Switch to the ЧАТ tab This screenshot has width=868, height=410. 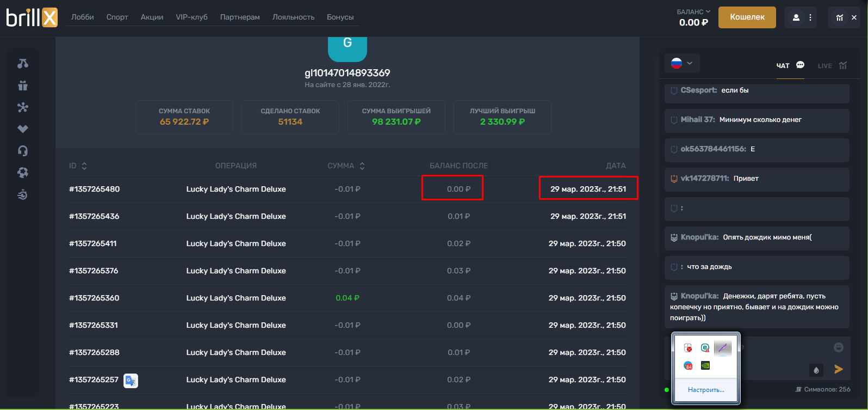pyautogui.click(x=790, y=65)
